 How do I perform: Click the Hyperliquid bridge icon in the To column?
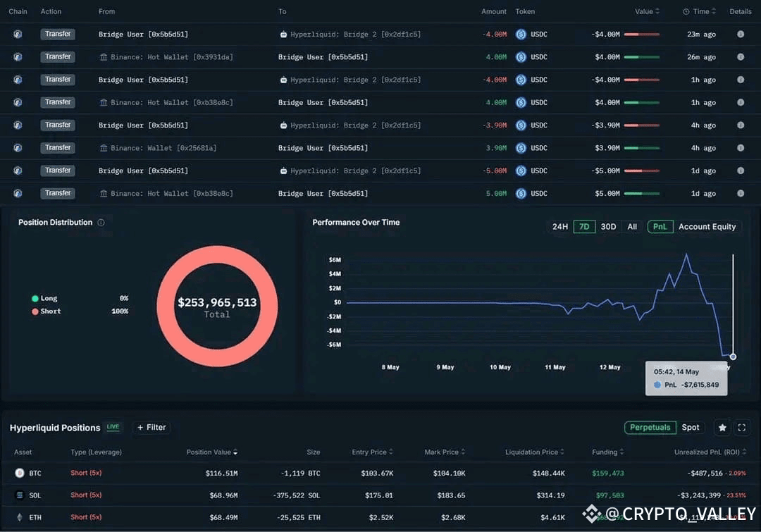coord(283,34)
